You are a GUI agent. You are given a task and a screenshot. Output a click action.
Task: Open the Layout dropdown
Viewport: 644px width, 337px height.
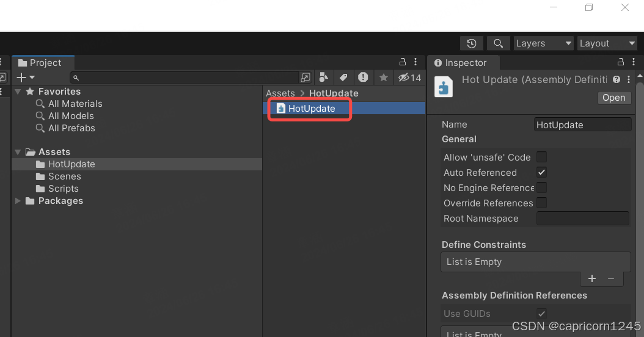coord(607,43)
